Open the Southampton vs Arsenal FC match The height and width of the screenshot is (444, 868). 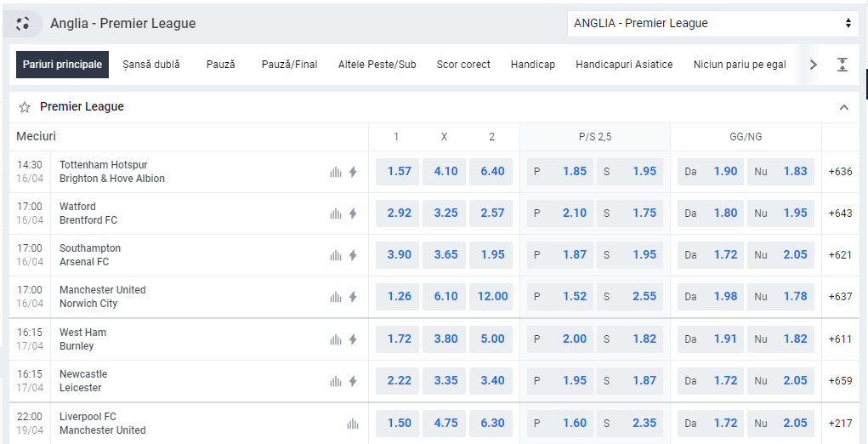click(x=89, y=255)
